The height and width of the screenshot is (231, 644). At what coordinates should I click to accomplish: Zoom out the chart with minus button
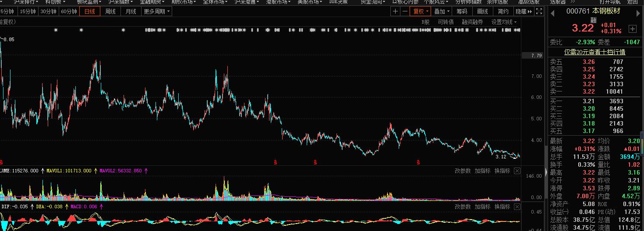(405, 11)
